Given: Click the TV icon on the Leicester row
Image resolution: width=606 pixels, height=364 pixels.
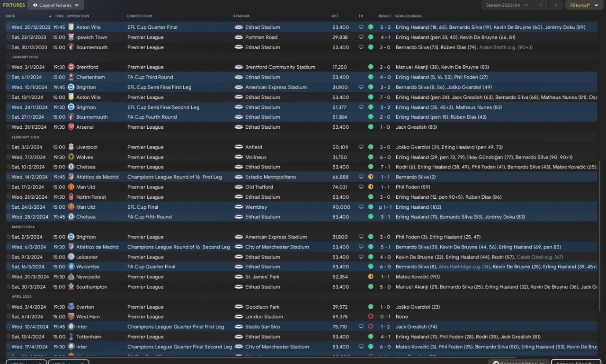Looking at the screenshot, I should click(x=361, y=257).
